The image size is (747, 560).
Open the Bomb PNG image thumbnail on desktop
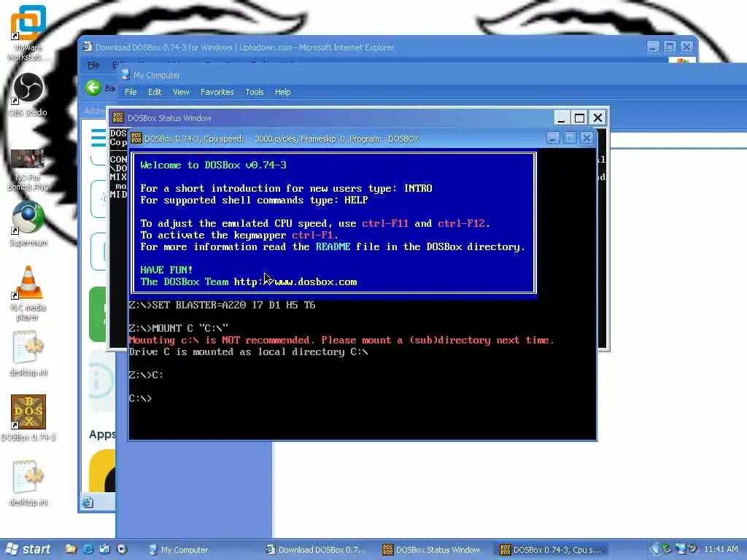click(27, 160)
